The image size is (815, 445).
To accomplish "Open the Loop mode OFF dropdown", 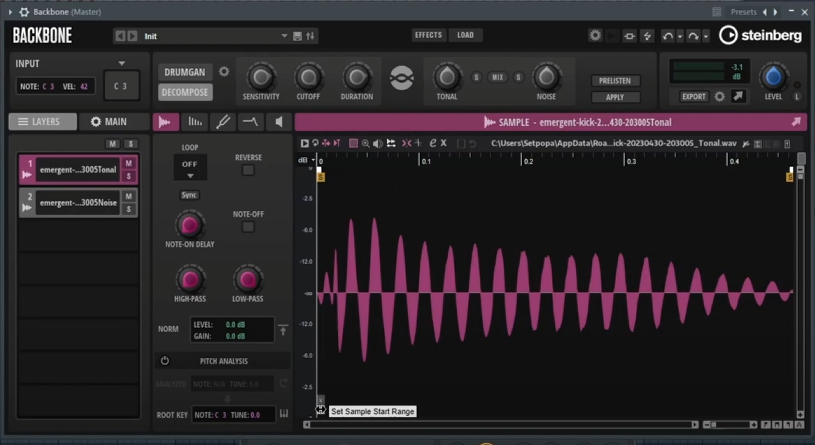I will (x=190, y=167).
